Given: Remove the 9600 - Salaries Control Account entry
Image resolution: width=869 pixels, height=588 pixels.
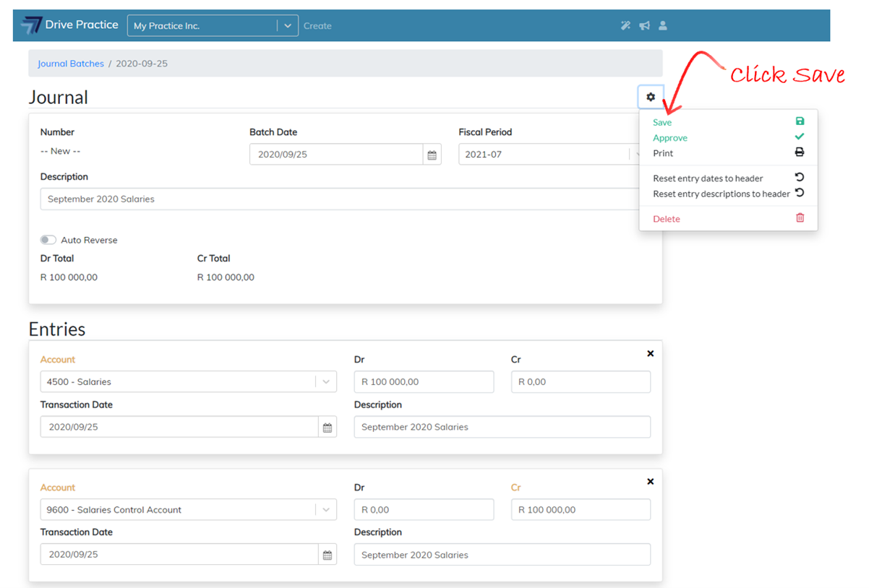Looking at the screenshot, I should point(650,481).
